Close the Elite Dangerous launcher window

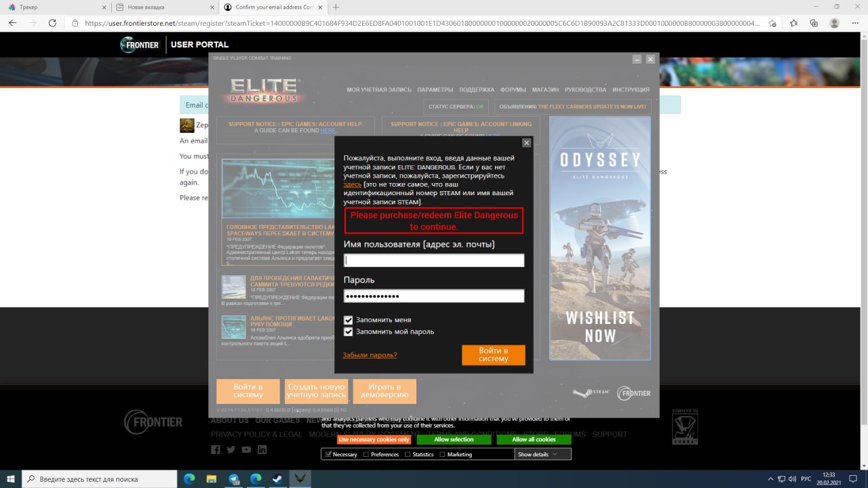(x=650, y=60)
